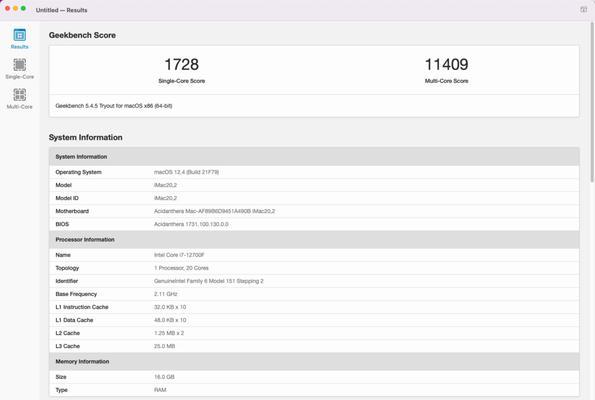
Task: Click the multi-core score 11409
Action: pos(446,65)
